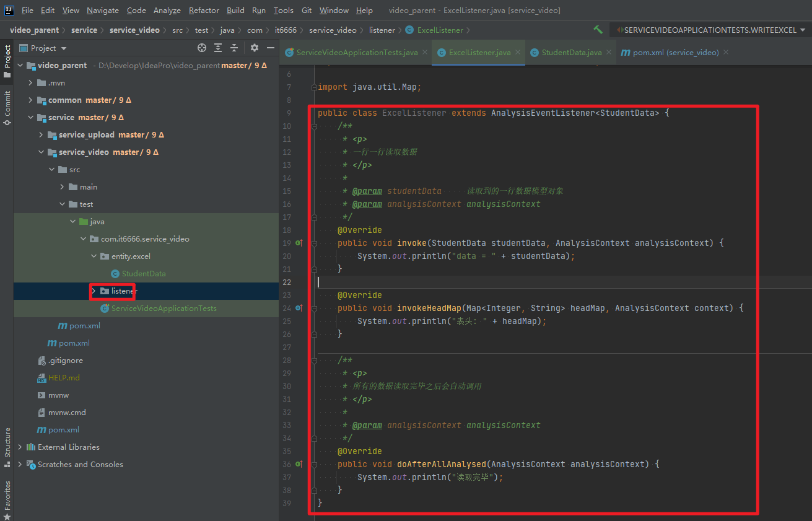Click video_parent in navigation breadcrumb
812x521 pixels.
[34, 30]
